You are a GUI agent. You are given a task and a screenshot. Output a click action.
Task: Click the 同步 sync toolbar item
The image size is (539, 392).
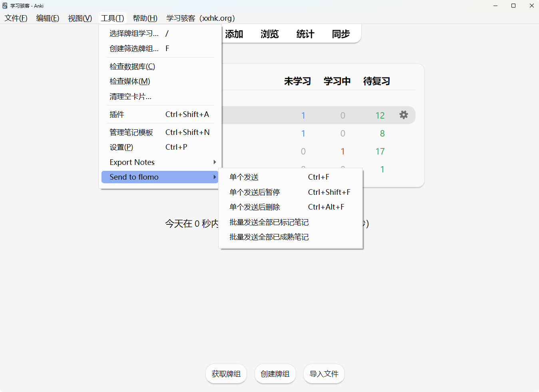(341, 34)
